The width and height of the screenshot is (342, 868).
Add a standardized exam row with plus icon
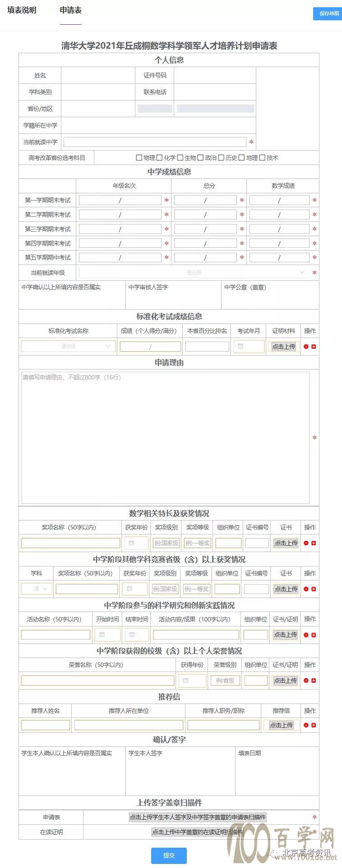[x=314, y=347]
